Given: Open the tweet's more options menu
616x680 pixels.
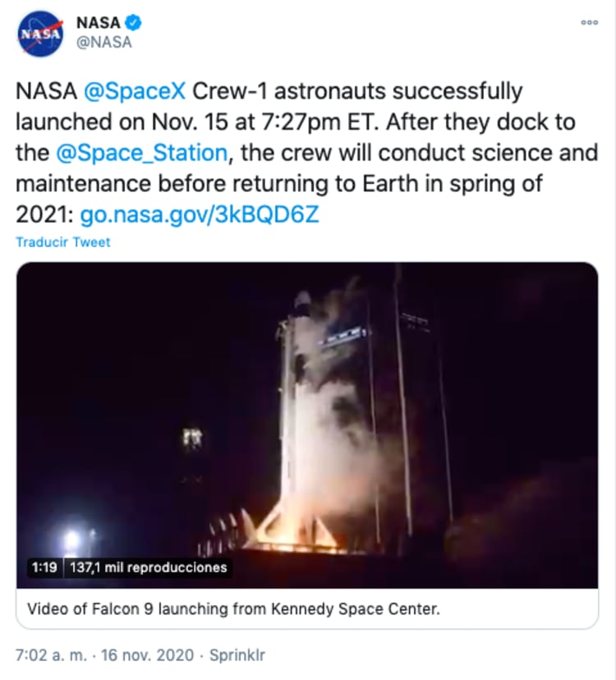Looking at the screenshot, I should click(x=589, y=23).
